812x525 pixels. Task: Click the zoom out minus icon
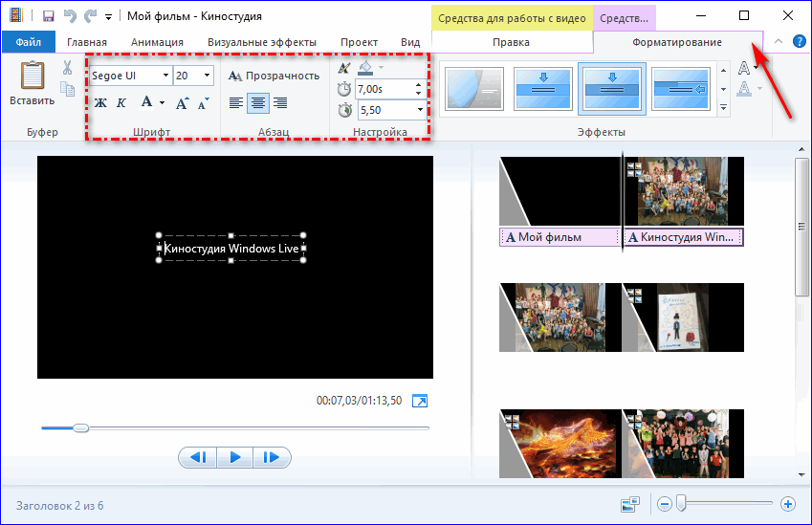pyautogui.click(x=664, y=503)
